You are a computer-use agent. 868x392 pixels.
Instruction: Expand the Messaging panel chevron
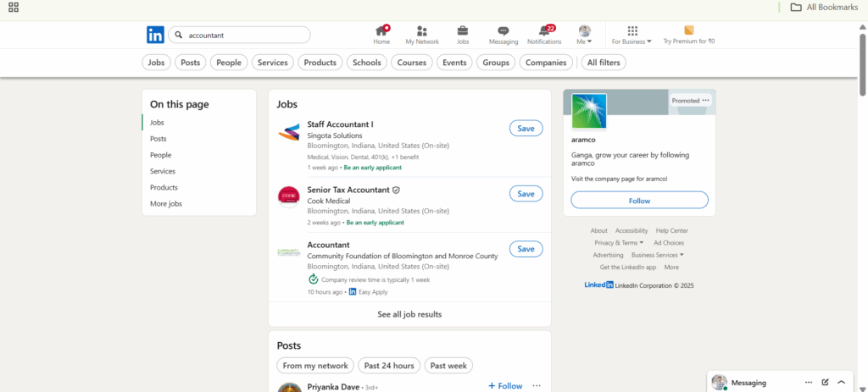[x=841, y=382]
